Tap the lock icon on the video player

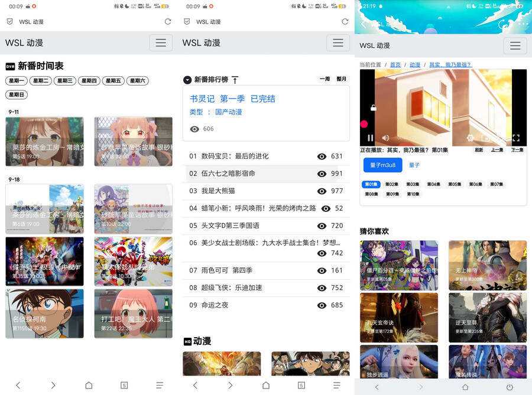coord(373,107)
